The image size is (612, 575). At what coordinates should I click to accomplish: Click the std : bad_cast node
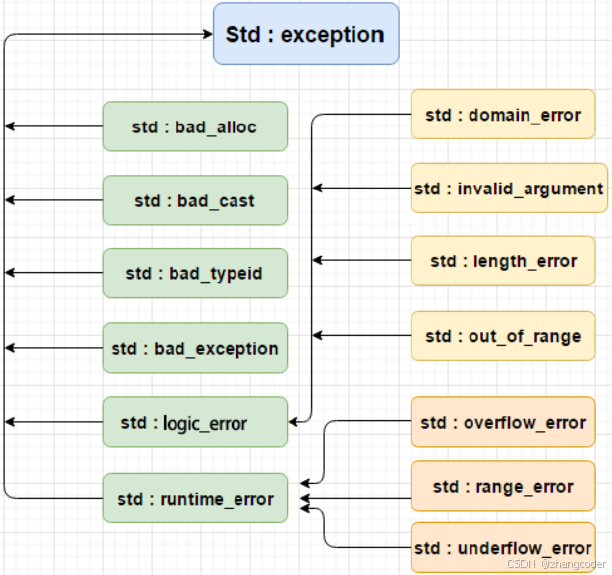(x=195, y=200)
